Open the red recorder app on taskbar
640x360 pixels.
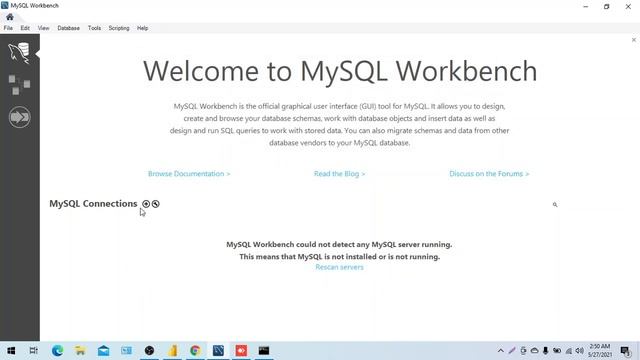click(x=241, y=351)
